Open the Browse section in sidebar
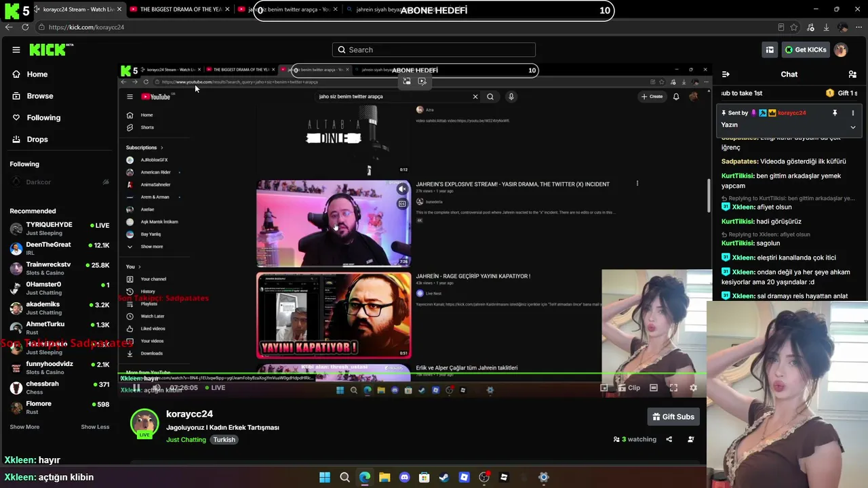The height and width of the screenshot is (488, 868). coord(39,96)
